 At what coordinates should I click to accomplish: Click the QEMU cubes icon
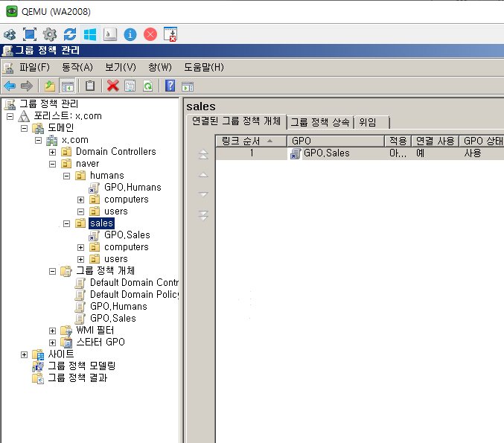10,34
